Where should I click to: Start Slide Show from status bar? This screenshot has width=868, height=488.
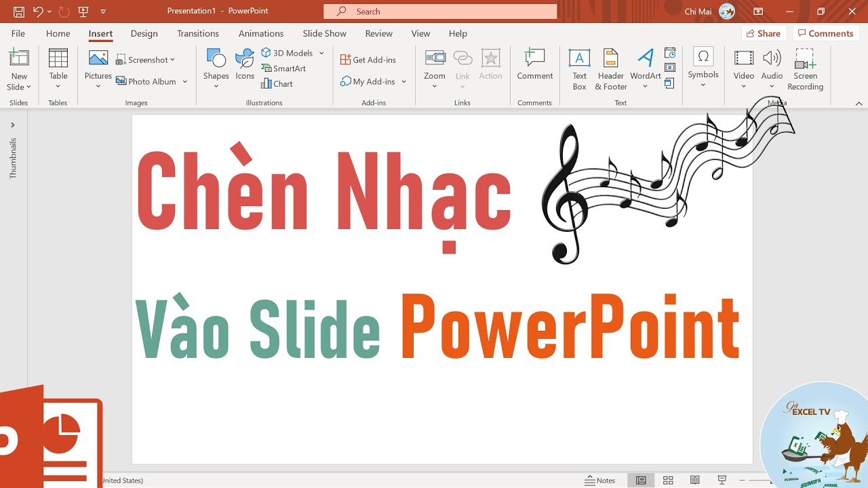click(722, 480)
